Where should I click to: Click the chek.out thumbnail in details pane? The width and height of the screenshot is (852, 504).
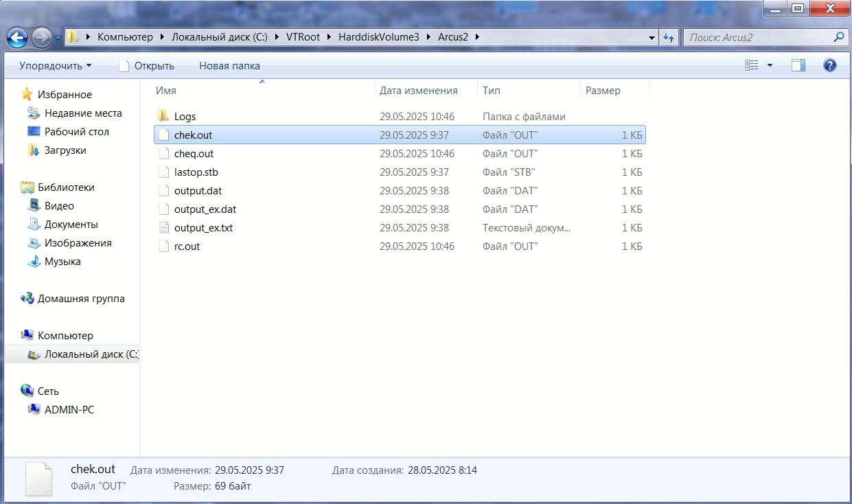pos(38,479)
